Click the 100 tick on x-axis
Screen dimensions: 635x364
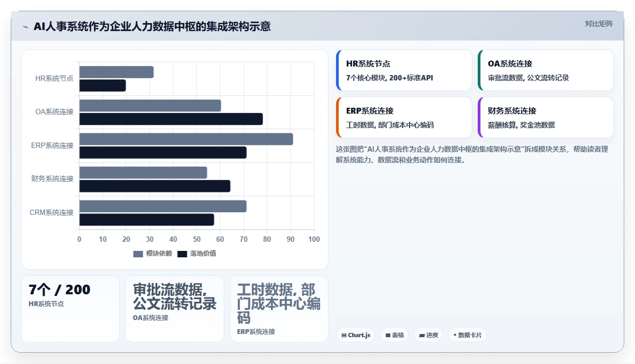coord(314,240)
